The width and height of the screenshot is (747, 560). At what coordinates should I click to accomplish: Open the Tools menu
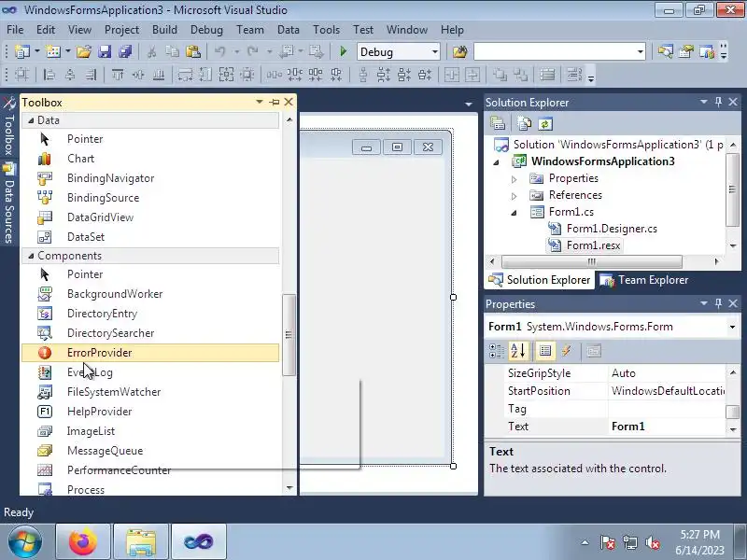326,30
